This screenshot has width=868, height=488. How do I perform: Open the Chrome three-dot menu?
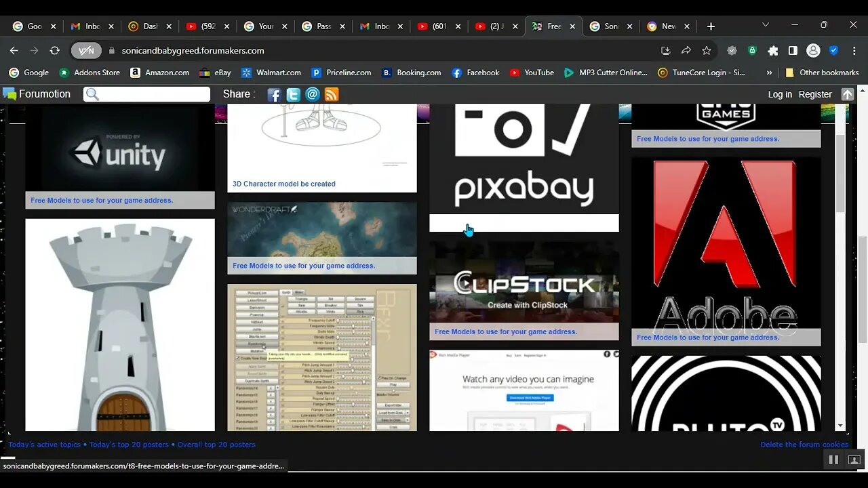click(x=853, y=51)
